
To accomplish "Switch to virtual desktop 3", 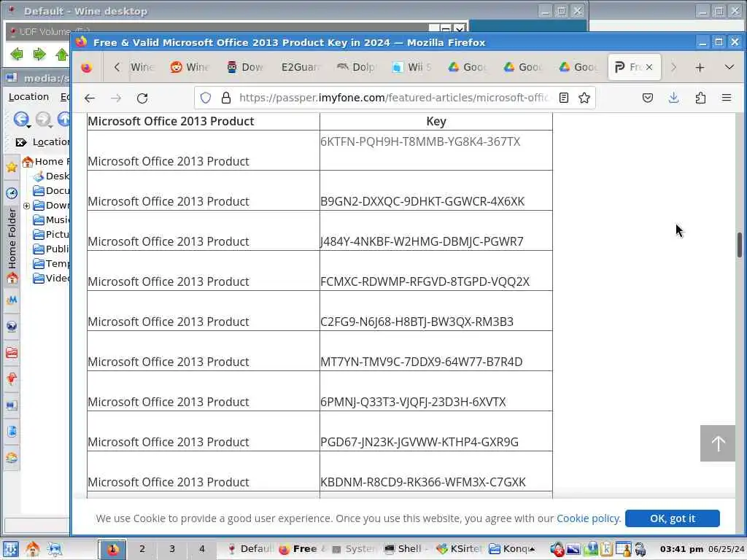I will pyautogui.click(x=172, y=549).
